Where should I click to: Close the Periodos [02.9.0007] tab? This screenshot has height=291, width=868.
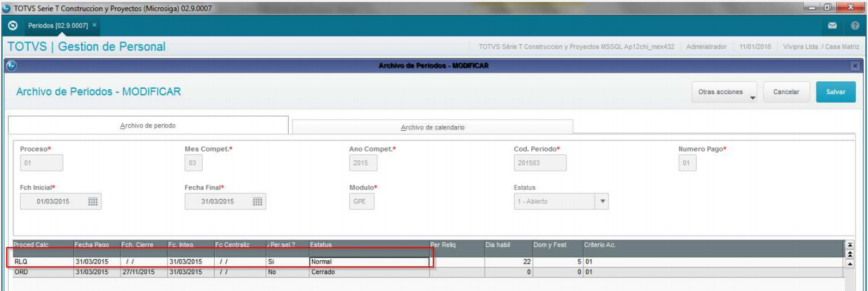pyautogui.click(x=95, y=25)
